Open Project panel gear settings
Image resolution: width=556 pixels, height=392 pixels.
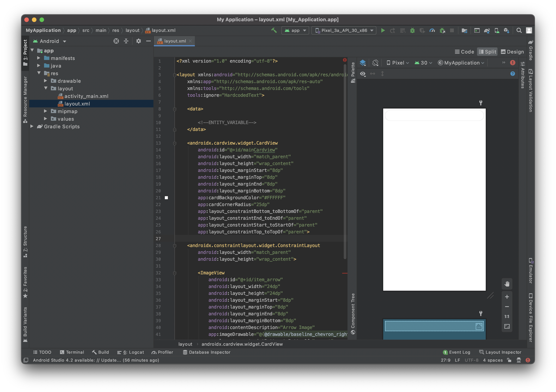coord(138,41)
